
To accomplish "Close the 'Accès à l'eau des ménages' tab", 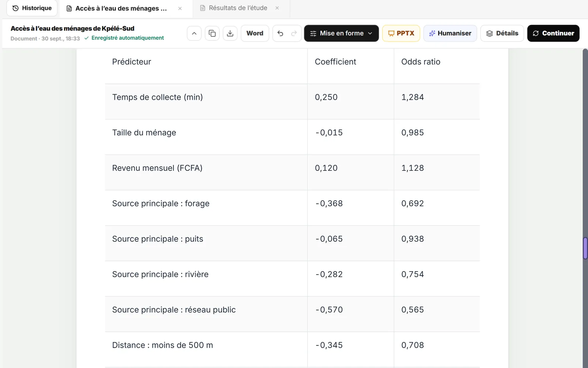I will coord(180,8).
